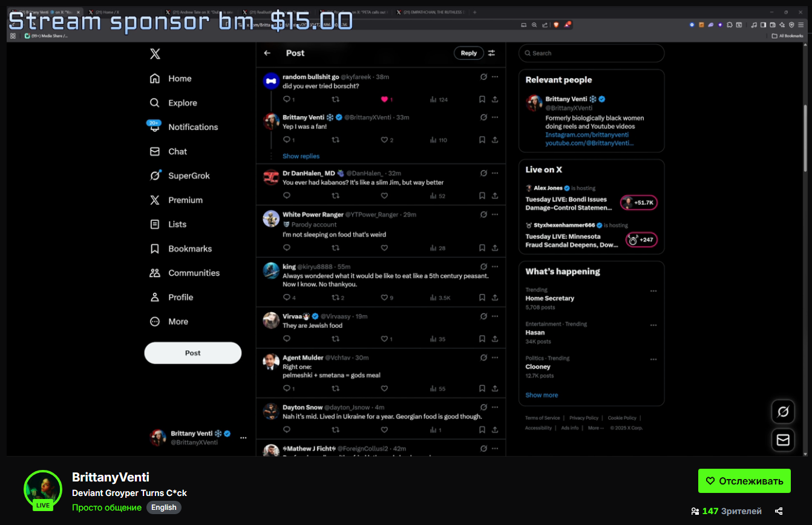Repost the random bullshit go post

[336, 99]
